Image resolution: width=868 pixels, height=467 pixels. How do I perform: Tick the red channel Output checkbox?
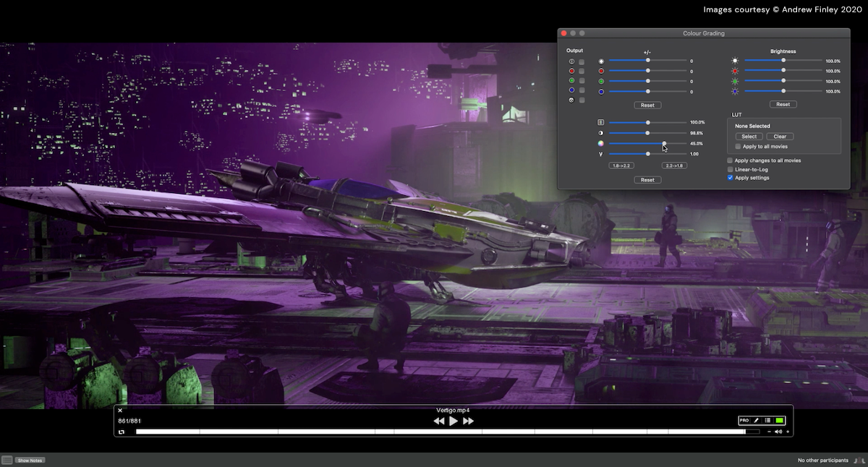pyautogui.click(x=582, y=72)
